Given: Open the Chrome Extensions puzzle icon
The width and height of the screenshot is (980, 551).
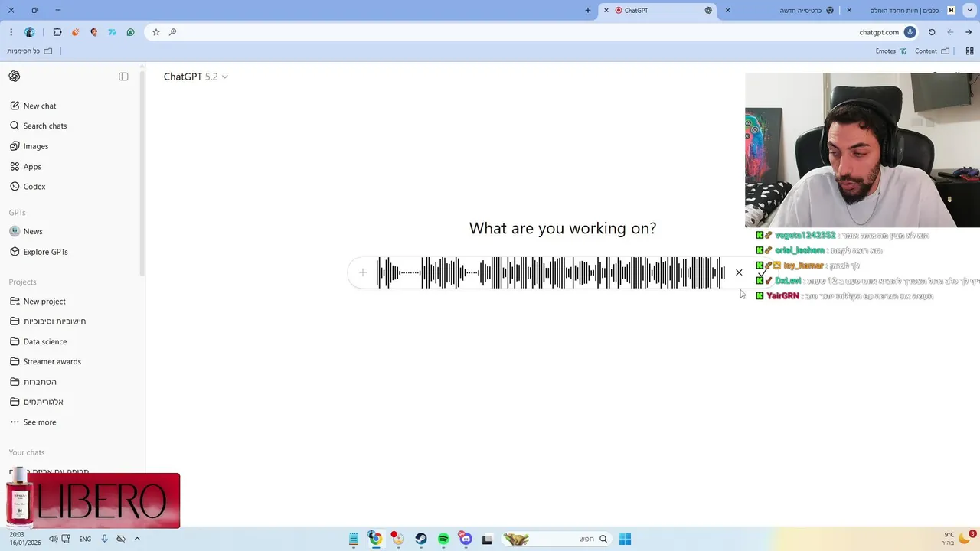Looking at the screenshot, I should point(57,32).
